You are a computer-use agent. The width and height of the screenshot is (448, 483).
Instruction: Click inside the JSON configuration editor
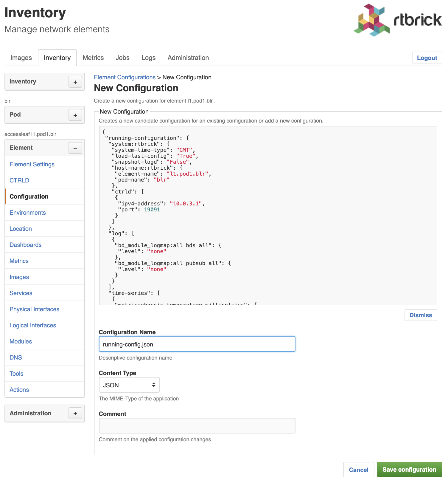(268, 215)
